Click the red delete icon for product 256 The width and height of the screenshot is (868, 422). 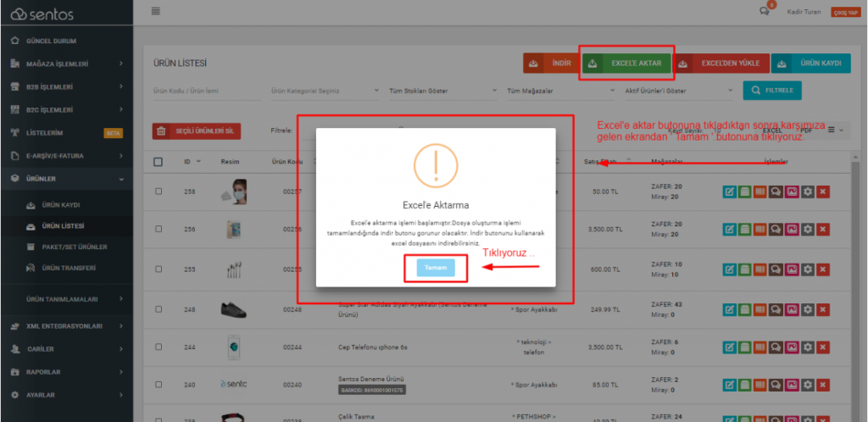click(822, 230)
